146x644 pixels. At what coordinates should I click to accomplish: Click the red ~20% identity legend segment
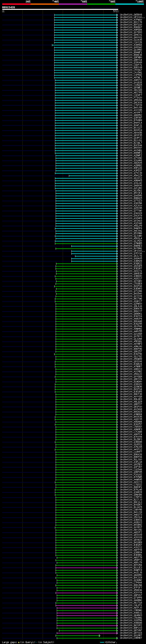[x=16, y=4]
